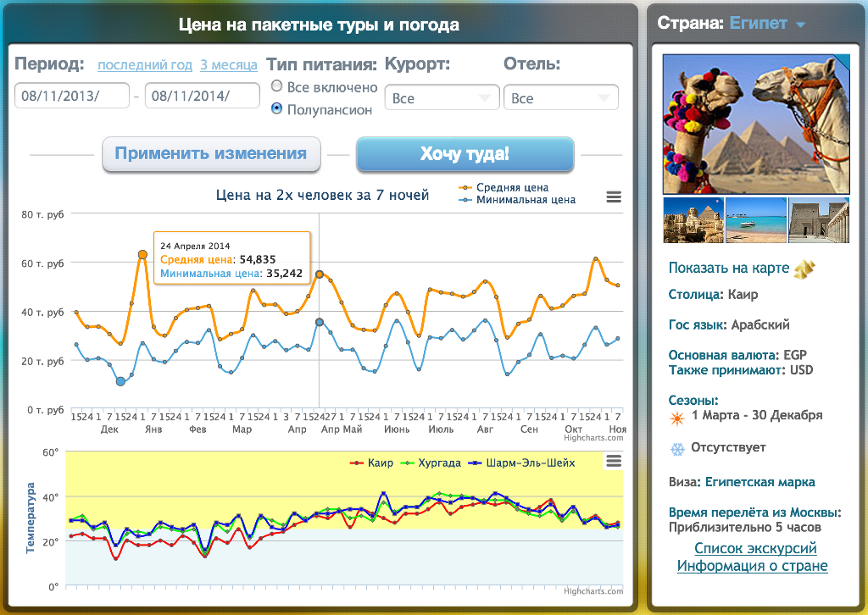Toggle Шарм-Эль-Шейх temperature series in legend
The image size is (868, 615).
[x=522, y=463]
